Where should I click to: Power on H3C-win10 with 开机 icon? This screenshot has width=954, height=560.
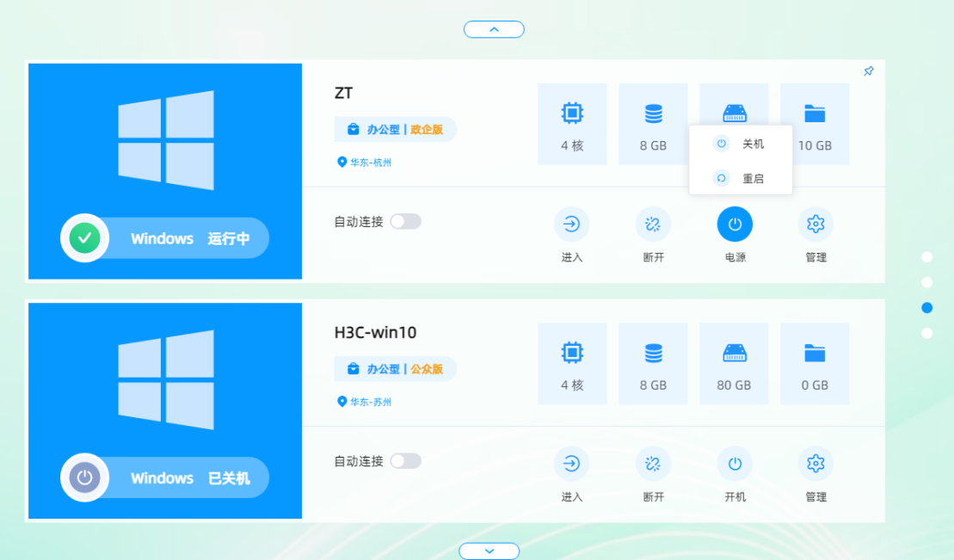[x=735, y=464]
